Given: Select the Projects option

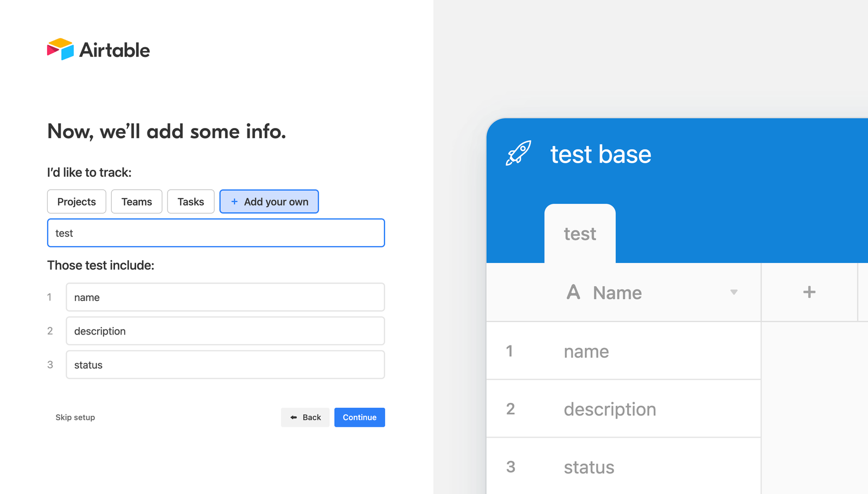Looking at the screenshot, I should coord(76,202).
